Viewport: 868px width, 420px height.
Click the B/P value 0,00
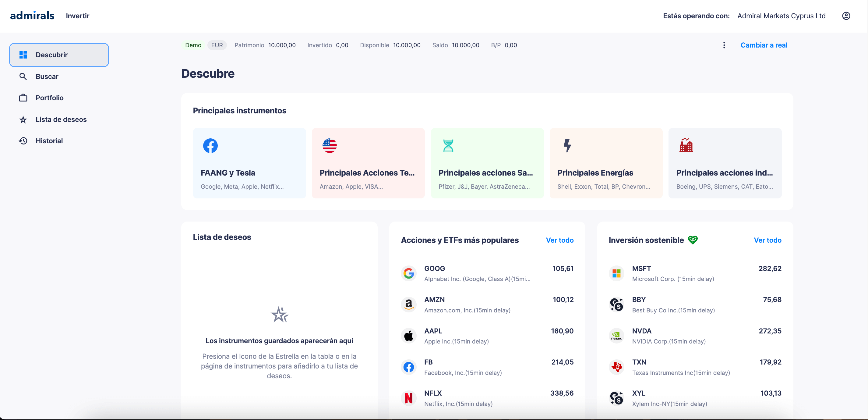pos(510,45)
